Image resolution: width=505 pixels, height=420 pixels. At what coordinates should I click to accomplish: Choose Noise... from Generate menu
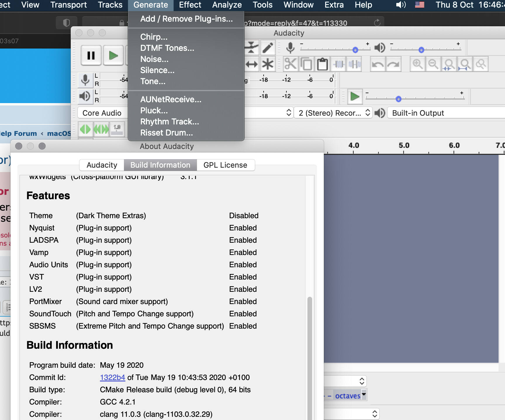[186, 59]
